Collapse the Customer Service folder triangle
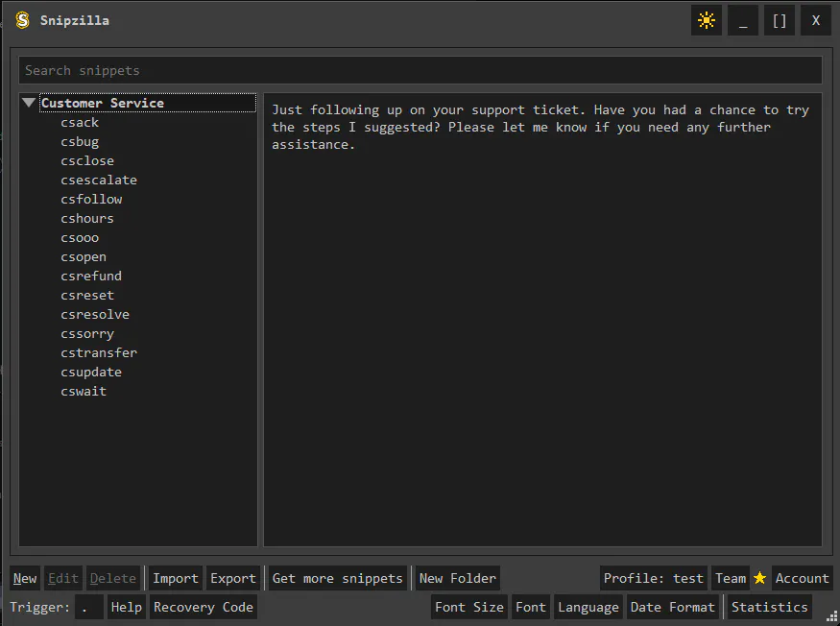840x626 pixels. pyautogui.click(x=29, y=103)
